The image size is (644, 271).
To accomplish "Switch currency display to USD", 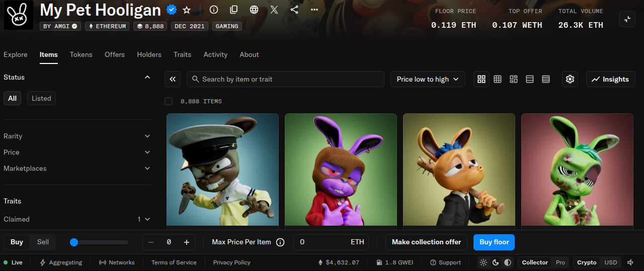I will click(x=611, y=262).
